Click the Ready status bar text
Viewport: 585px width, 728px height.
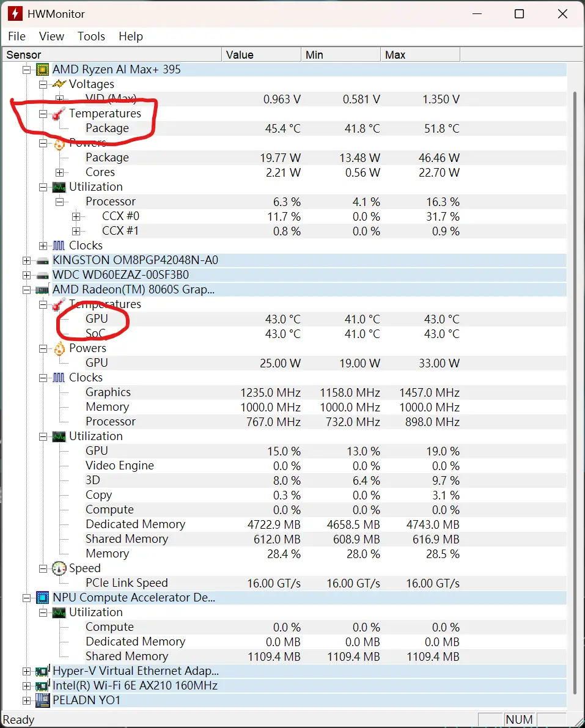[18, 720]
